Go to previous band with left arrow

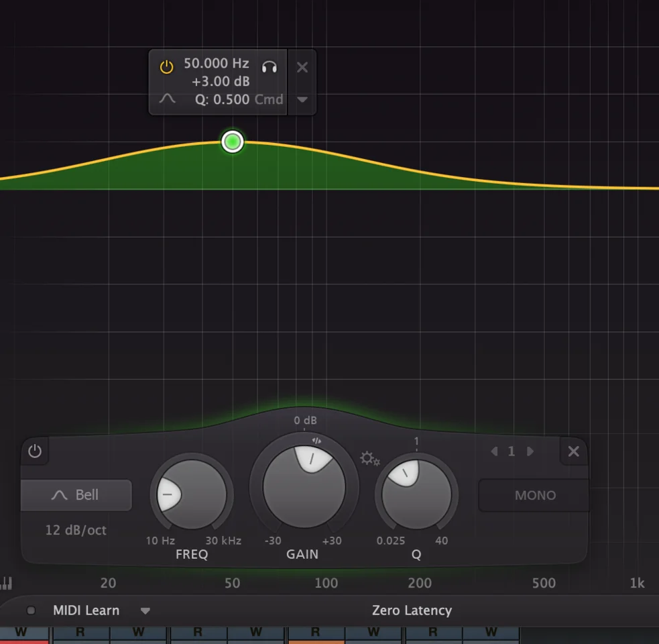tap(494, 451)
